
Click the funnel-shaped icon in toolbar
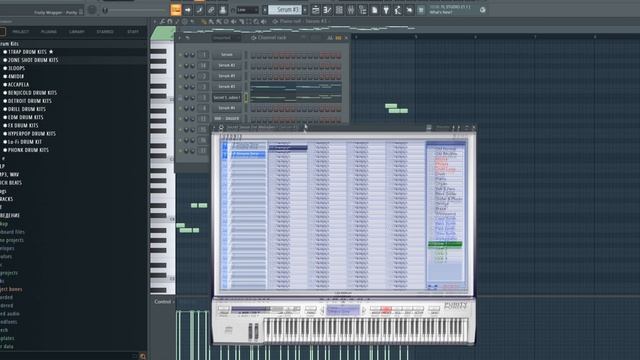coord(386,10)
